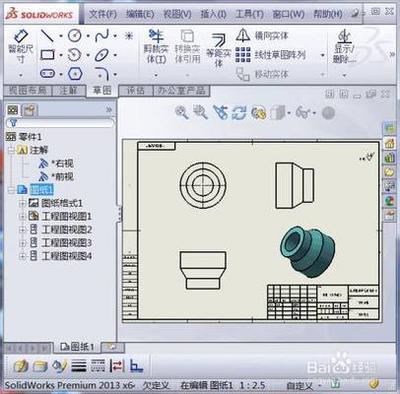Screen dimensions: 400x394
Task: Click Zoom to Area icon in view toolbar
Action: [x=200, y=113]
